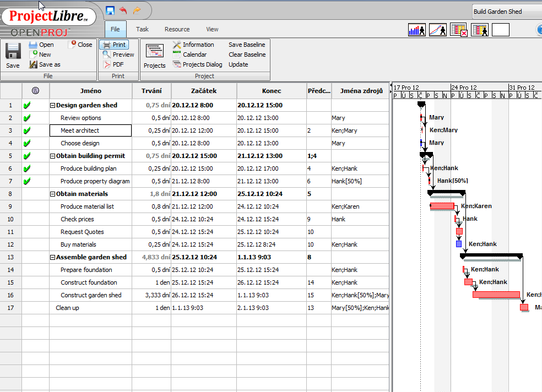The image size is (542, 392).
Task: Click the table with person icon
Action: click(480, 30)
